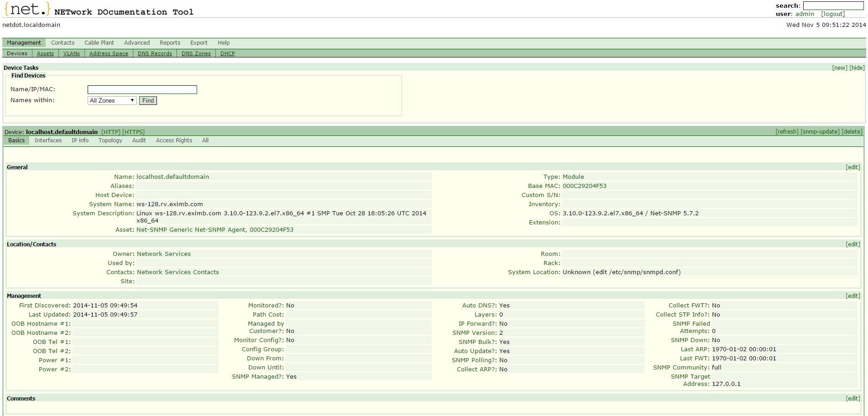Log out of the admin session

[x=832, y=14]
